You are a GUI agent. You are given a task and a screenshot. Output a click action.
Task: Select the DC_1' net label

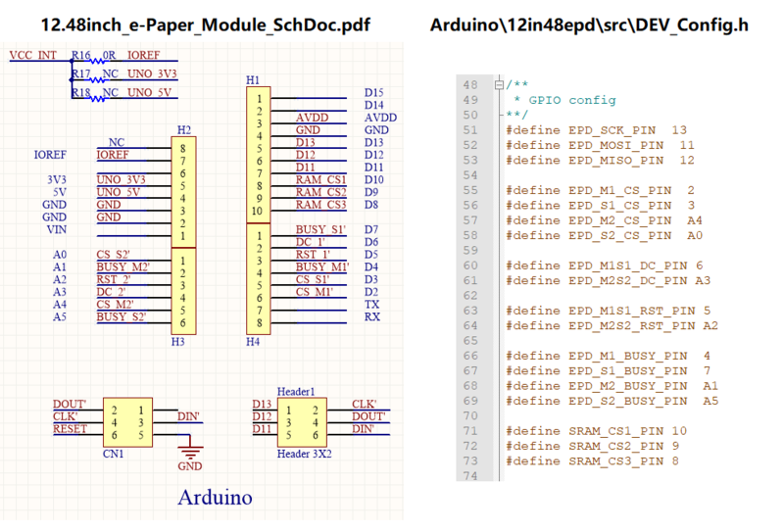[311, 242]
